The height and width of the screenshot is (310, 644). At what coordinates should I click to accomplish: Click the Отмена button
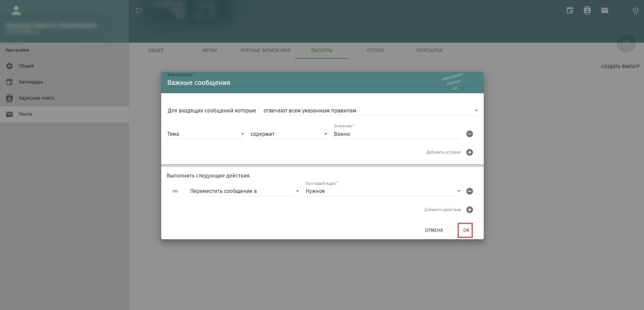pos(434,230)
